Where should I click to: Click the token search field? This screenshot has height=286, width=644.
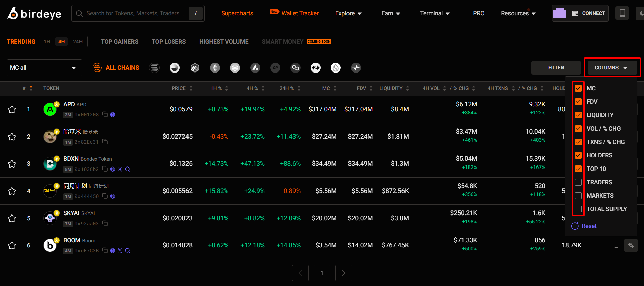coord(138,13)
